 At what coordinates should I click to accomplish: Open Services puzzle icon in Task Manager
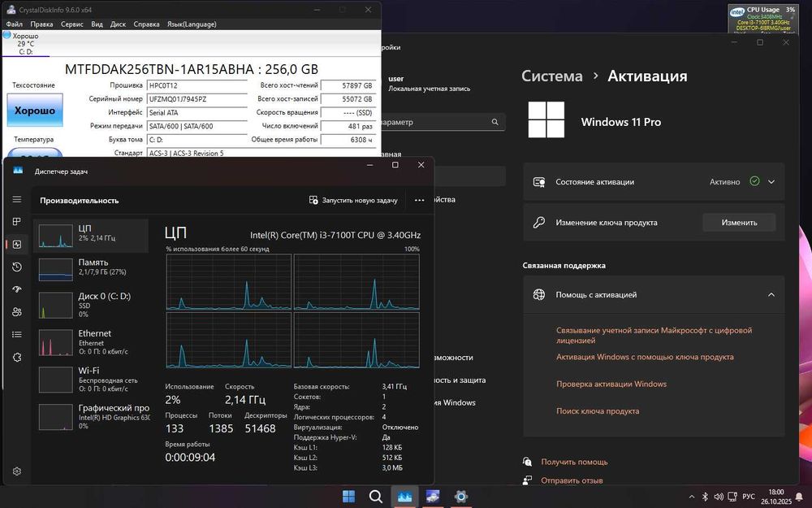click(x=16, y=357)
